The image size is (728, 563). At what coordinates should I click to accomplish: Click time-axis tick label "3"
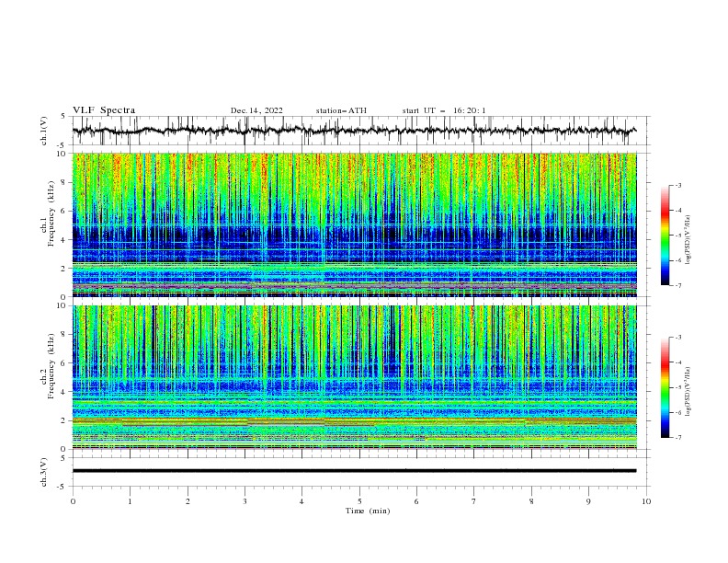[x=245, y=501]
